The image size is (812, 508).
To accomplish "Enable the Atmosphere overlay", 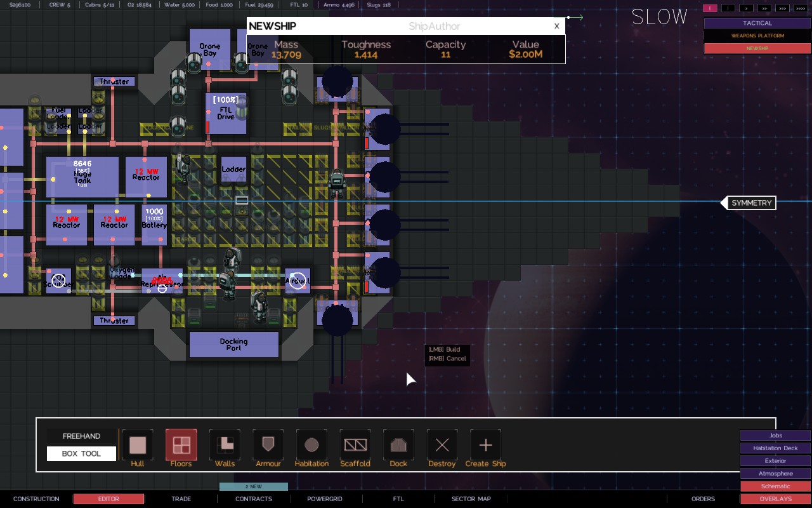I will [x=775, y=473].
